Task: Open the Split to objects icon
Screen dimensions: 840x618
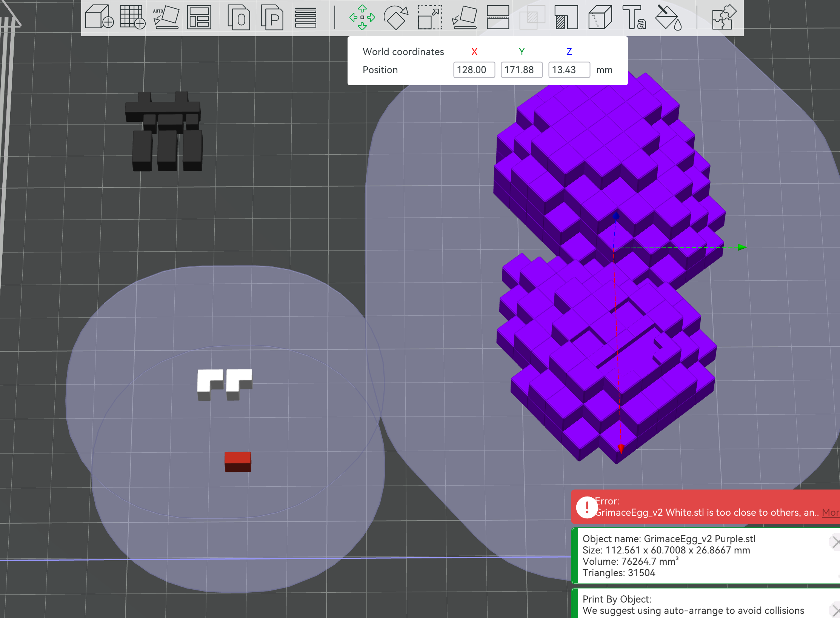Action: [x=239, y=17]
